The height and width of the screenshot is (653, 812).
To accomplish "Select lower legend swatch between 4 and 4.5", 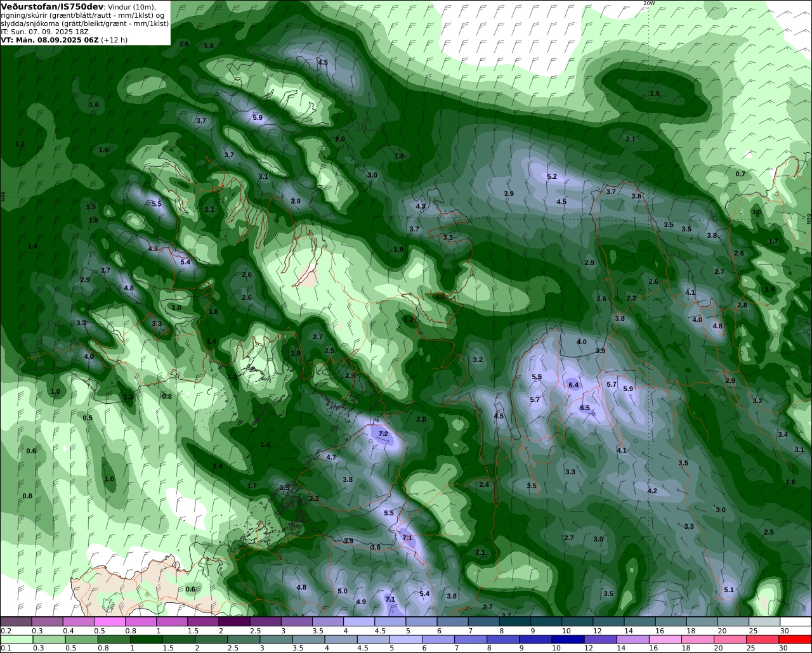I will tap(341, 639).
